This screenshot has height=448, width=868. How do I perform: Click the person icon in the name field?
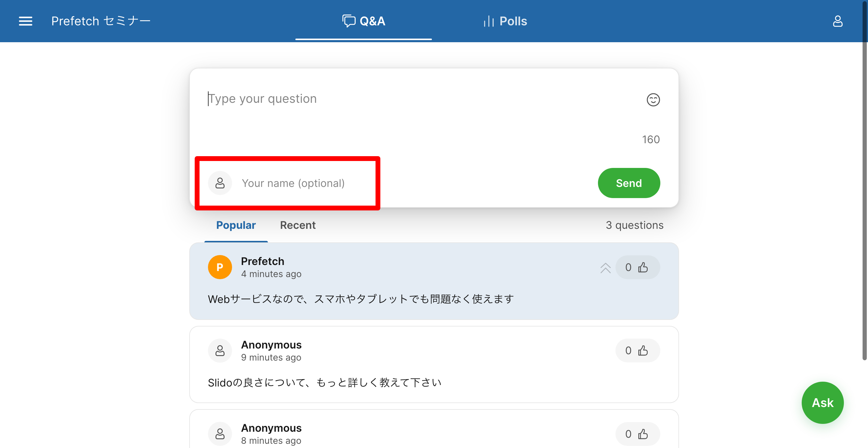[220, 183]
